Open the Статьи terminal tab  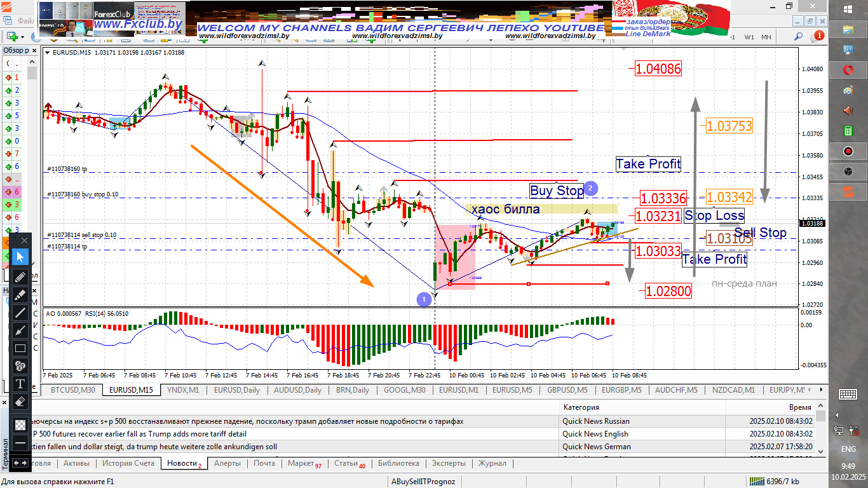coord(349,463)
